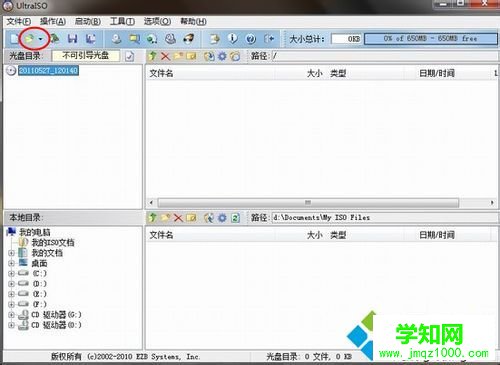Image resolution: width=500 pixels, height=365 pixels.
Task: Open the 帮助(H) menu
Action: 193,22
